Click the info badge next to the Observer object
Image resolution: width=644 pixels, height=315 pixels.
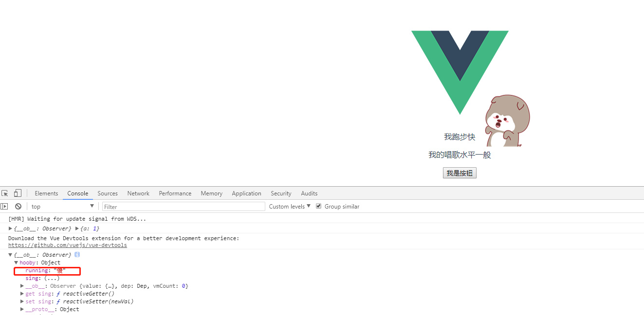77,255
